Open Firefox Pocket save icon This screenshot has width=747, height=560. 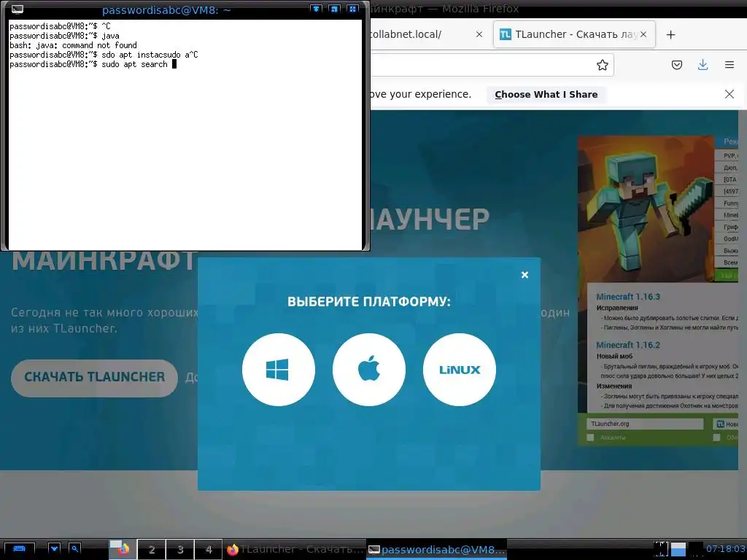point(676,65)
